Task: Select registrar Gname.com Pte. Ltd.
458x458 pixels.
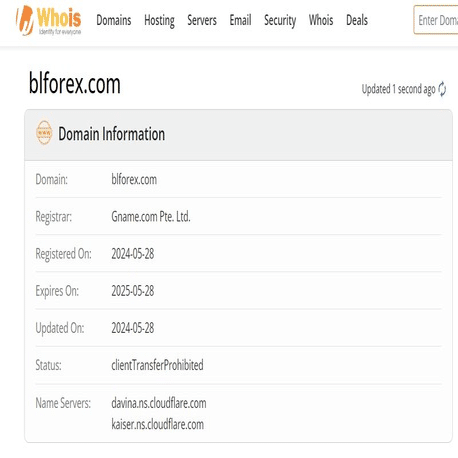Action: click(x=151, y=217)
